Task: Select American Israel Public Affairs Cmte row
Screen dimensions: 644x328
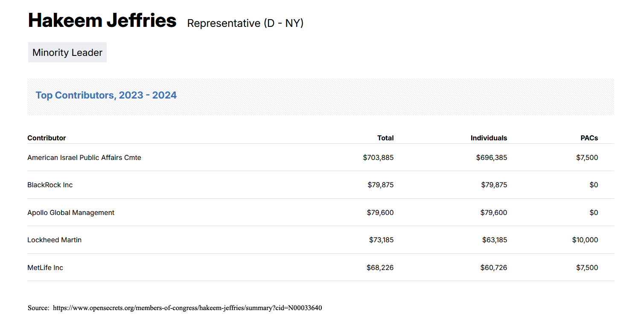Action: coord(321,157)
